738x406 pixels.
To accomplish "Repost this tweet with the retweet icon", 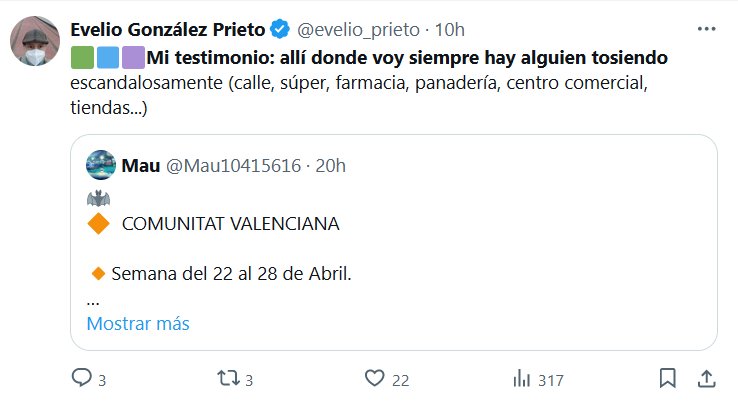I will tap(227, 379).
